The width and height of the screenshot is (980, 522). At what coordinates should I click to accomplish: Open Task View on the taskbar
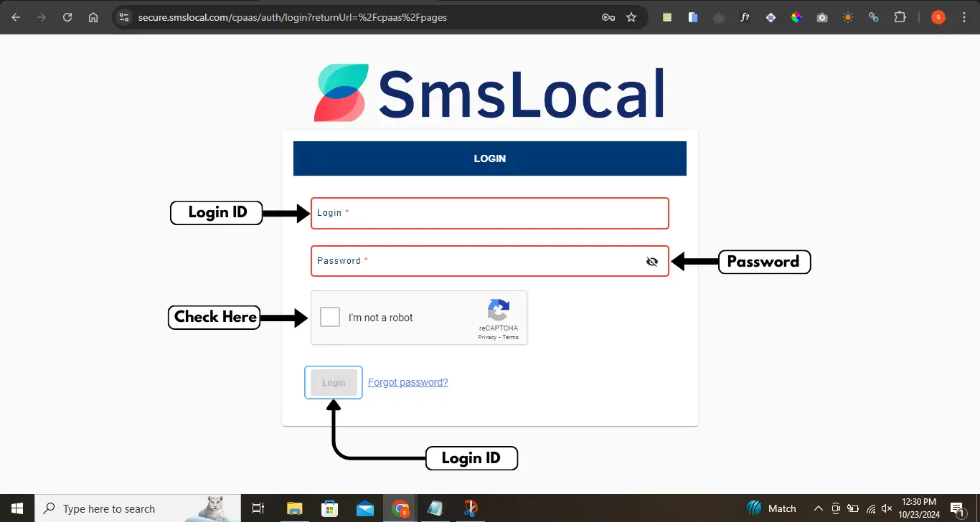click(x=258, y=508)
